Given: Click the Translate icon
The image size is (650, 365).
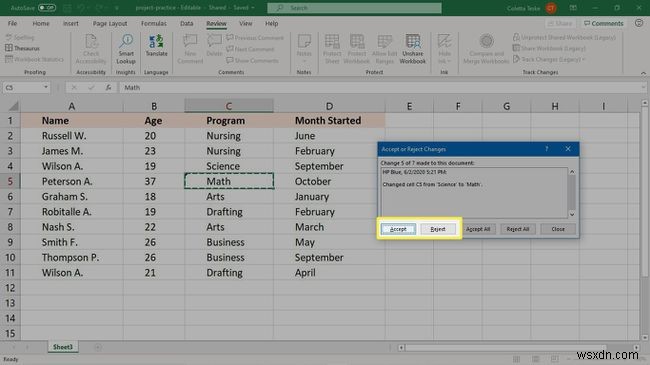Looking at the screenshot, I should point(156,41).
